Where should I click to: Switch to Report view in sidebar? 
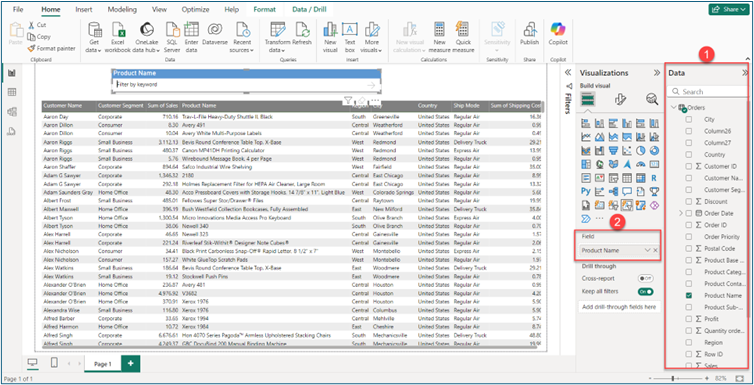(x=12, y=73)
